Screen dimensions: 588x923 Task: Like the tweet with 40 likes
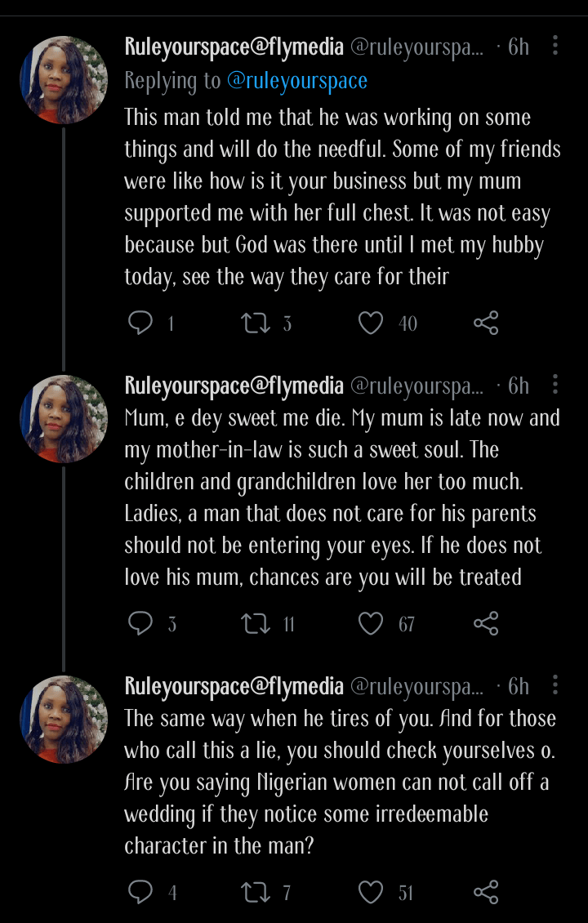(x=371, y=323)
